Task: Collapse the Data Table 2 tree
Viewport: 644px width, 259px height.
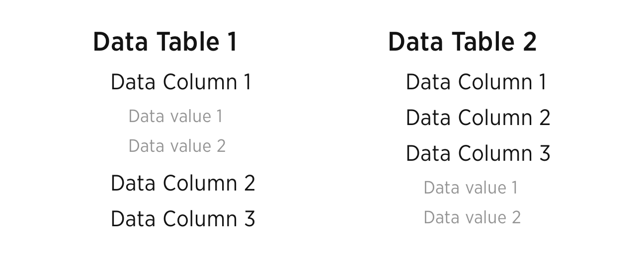Action: click(462, 42)
